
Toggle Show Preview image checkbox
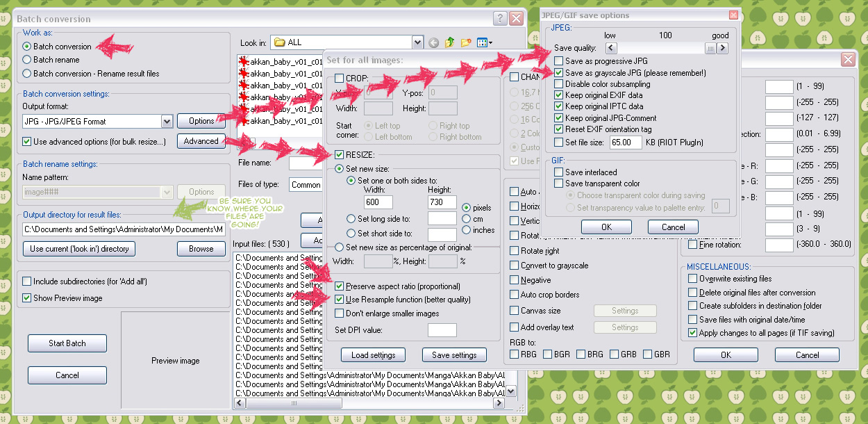pyautogui.click(x=27, y=298)
